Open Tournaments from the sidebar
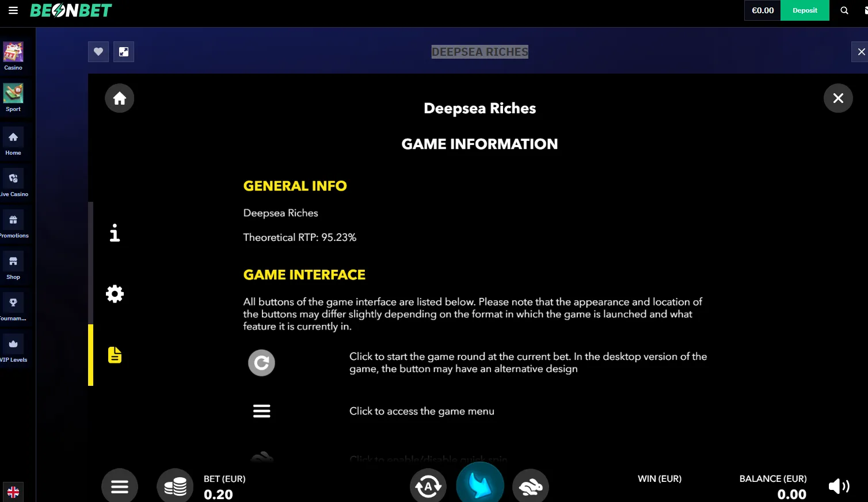Screen dimensions: 868x502 coord(13,307)
